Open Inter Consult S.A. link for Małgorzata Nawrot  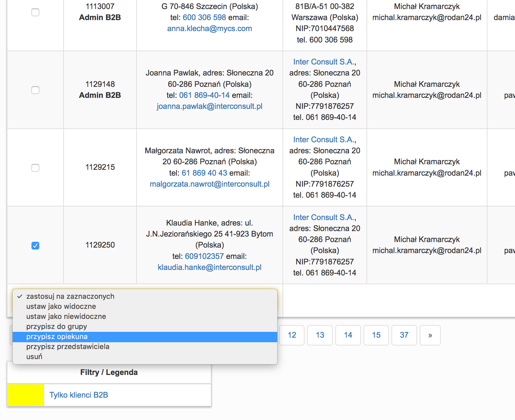click(x=324, y=140)
